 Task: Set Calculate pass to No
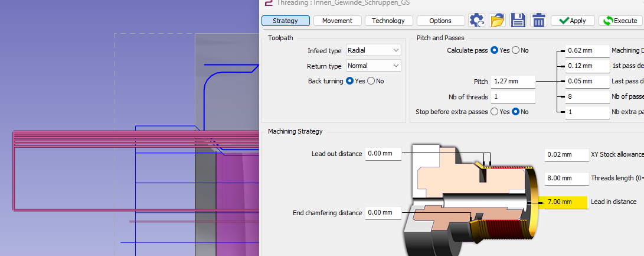(x=516, y=50)
